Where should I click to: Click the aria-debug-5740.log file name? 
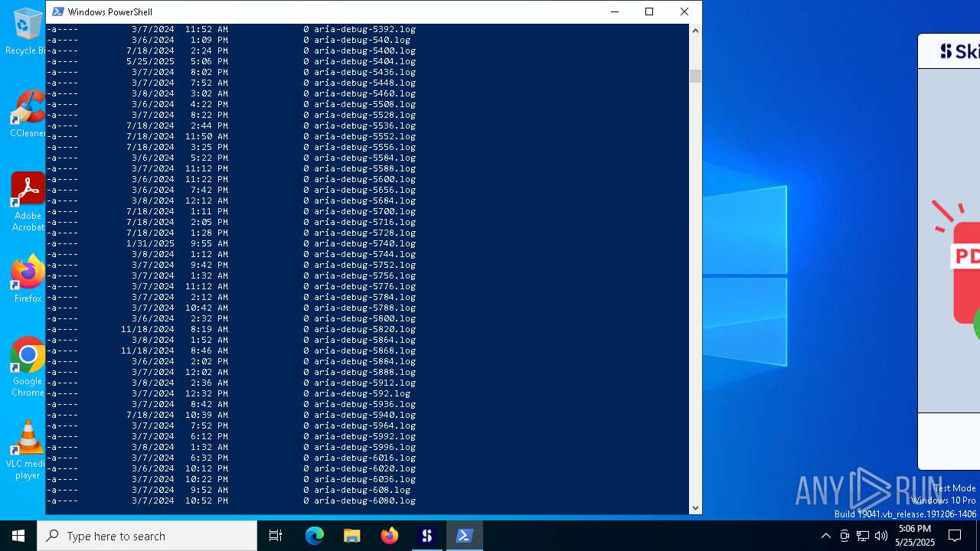(x=364, y=243)
